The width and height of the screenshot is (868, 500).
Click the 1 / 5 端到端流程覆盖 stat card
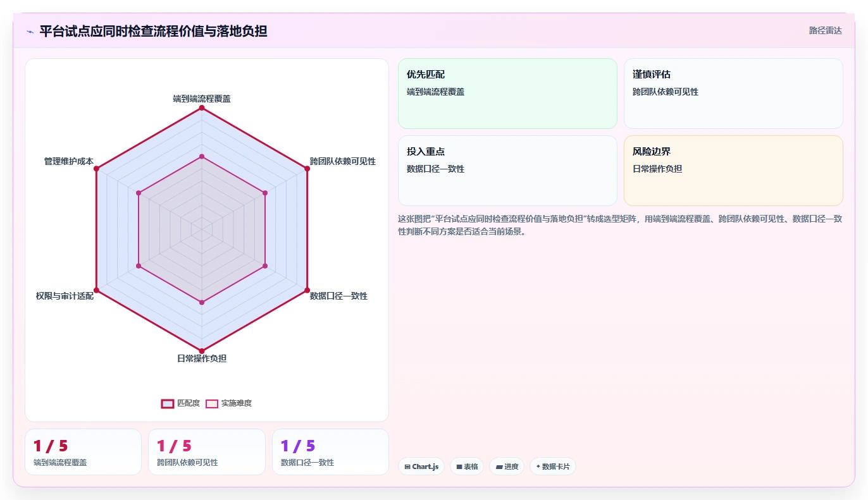point(83,452)
